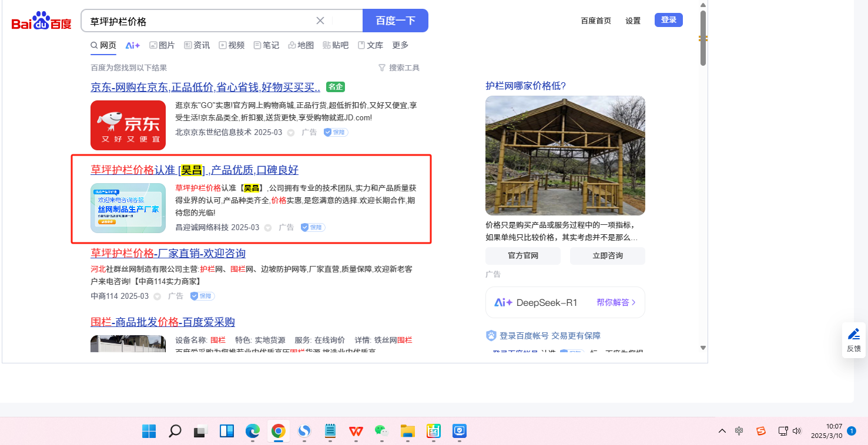Click the Baidu logo
Screen dimensions: 868x445
click(41, 22)
